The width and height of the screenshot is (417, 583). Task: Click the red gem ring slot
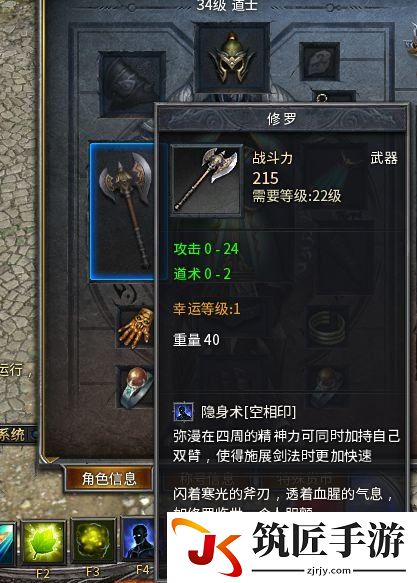[136, 387]
